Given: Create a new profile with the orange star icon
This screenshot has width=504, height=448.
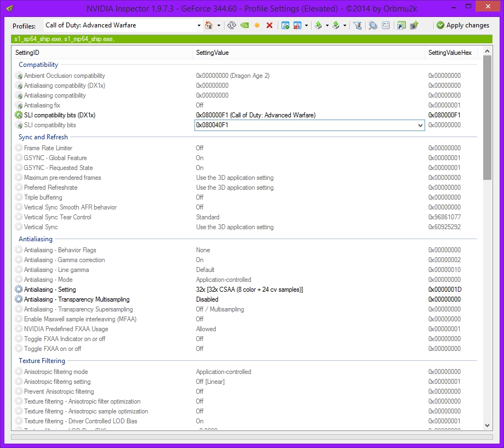Looking at the screenshot, I should (257, 25).
